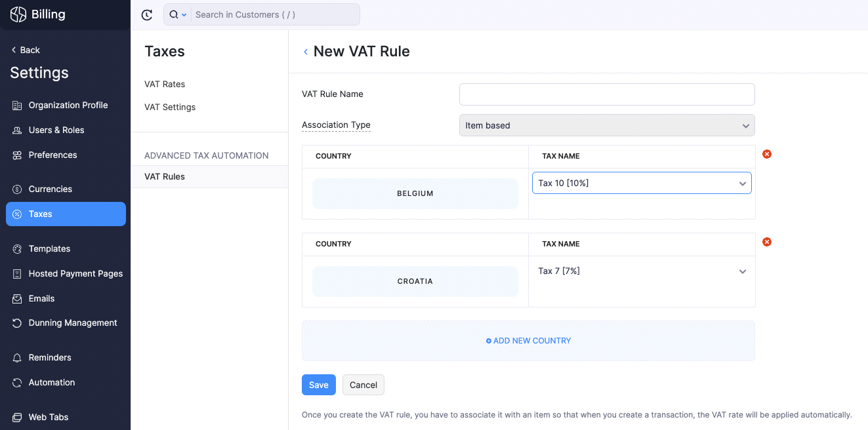Viewport: 868px width, 430px height.
Task: Click the Reminders bell icon
Action: pos(16,357)
